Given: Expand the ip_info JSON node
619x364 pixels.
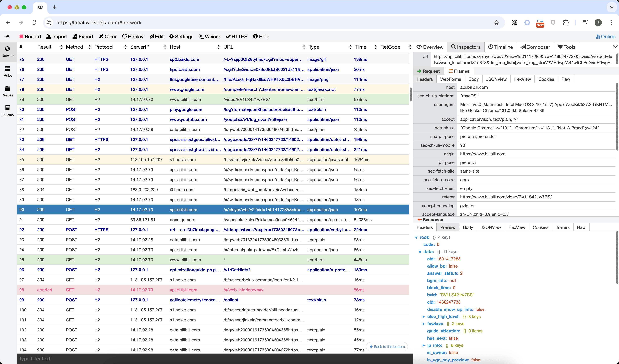Looking at the screenshot, I should pyautogui.click(x=423, y=345).
